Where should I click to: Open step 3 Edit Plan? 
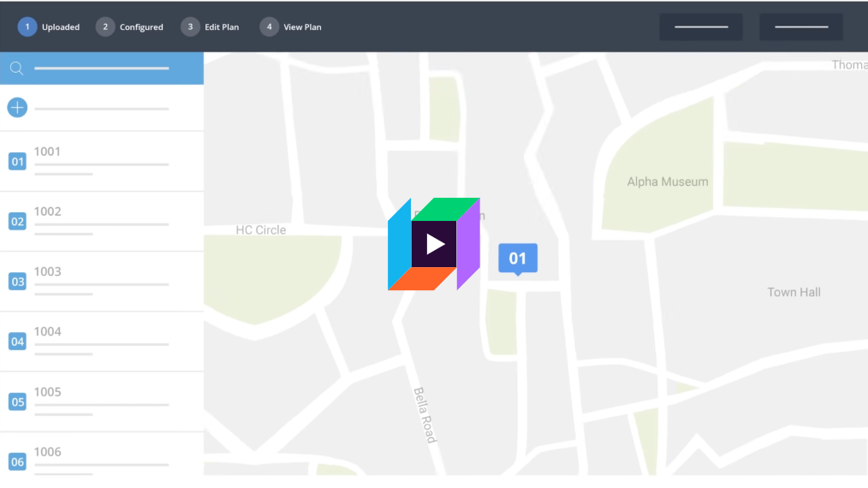(210, 27)
